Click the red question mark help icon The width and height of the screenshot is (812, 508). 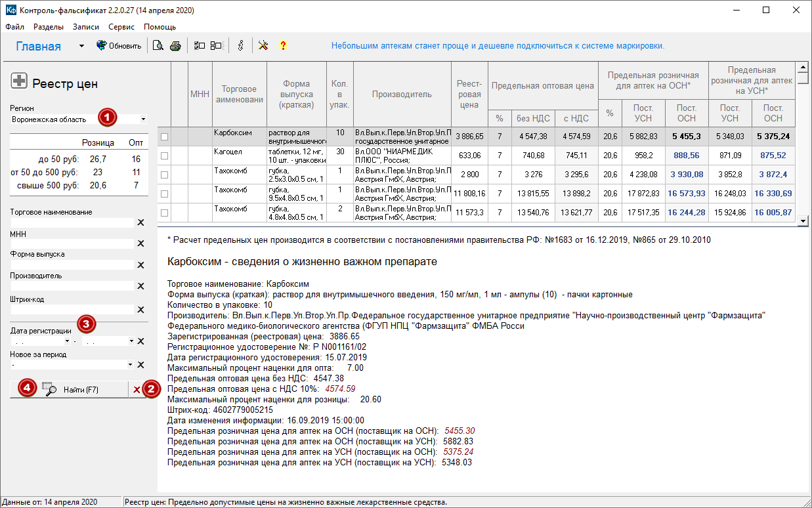pyautogui.click(x=283, y=45)
